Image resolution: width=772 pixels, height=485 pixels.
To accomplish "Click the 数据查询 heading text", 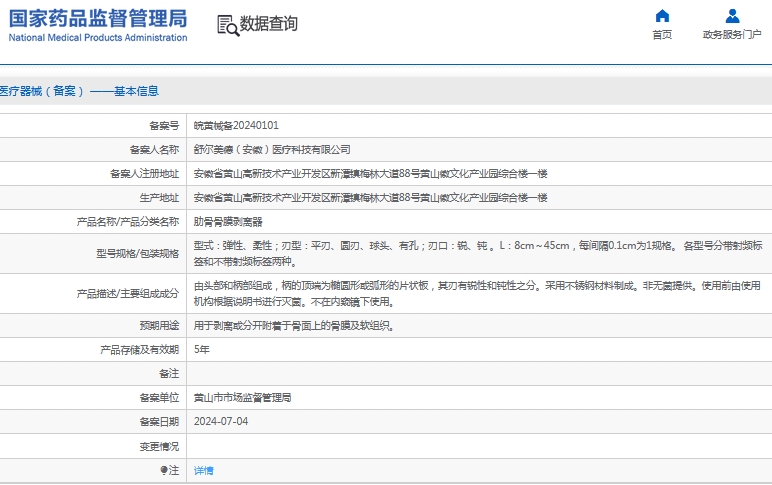I will click(x=268, y=23).
